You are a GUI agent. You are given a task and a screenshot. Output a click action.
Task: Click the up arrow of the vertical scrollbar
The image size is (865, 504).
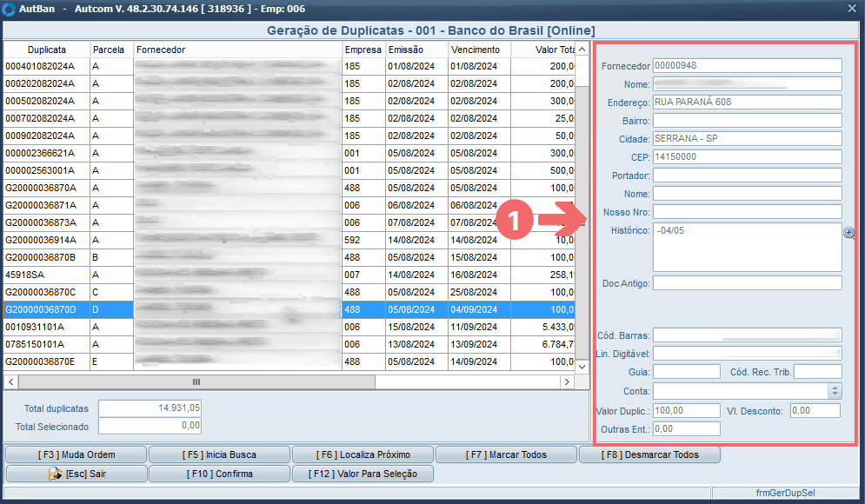[x=582, y=50]
